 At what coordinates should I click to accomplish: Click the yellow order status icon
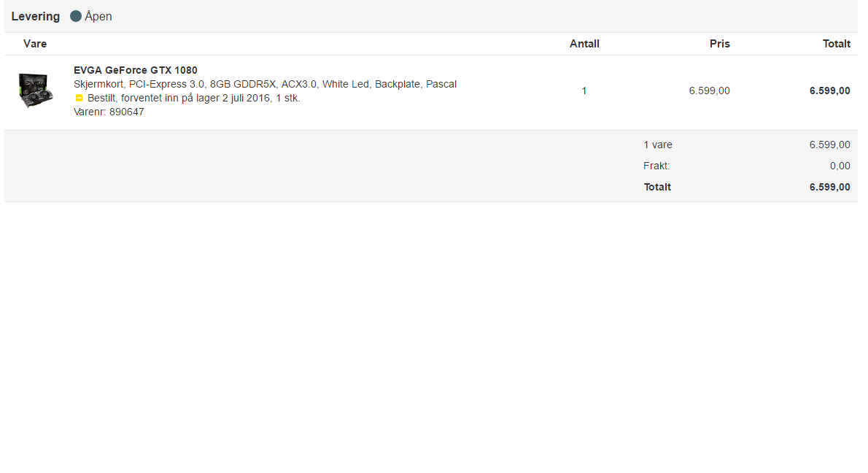[x=80, y=98]
